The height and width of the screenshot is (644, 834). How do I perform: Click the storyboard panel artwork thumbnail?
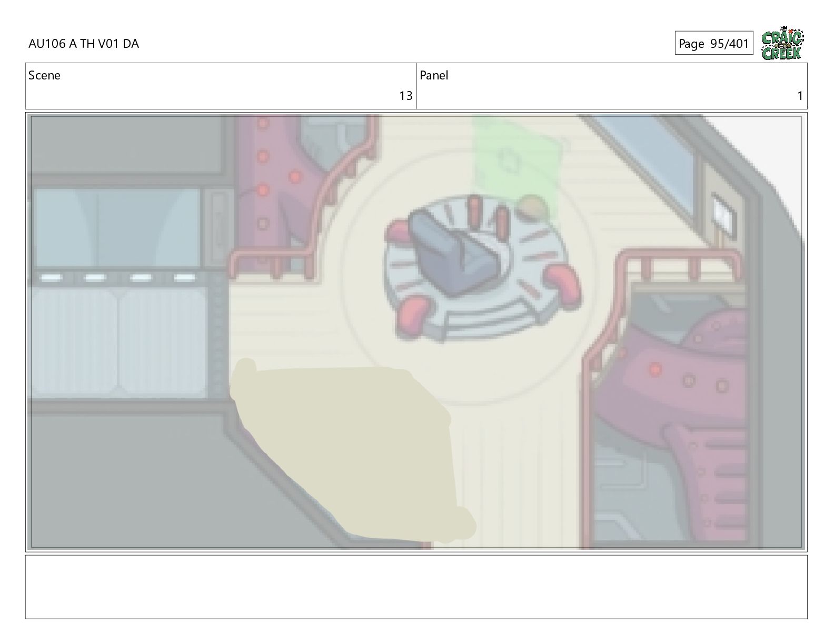(416, 331)
